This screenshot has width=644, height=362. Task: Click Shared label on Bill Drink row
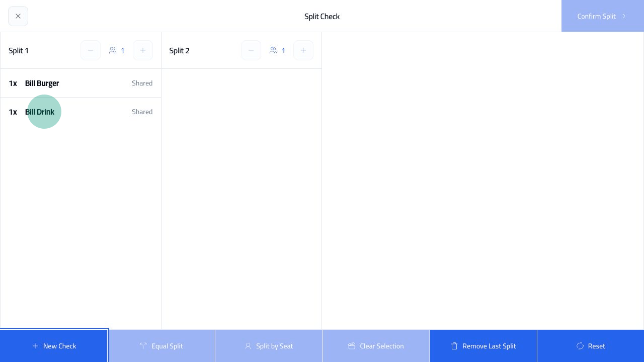pyautogui.click(x=142, y=112)
